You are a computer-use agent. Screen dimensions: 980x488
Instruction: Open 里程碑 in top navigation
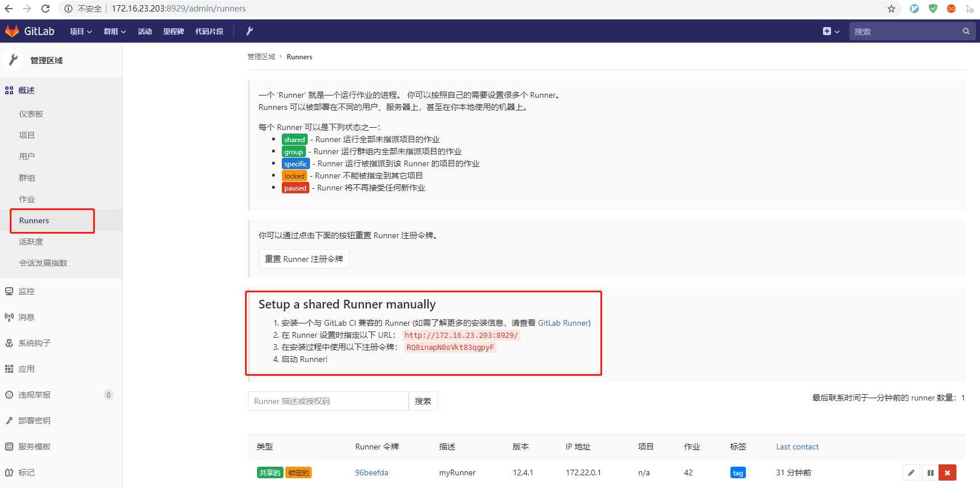pyautogui.click(x=173, y=31)
